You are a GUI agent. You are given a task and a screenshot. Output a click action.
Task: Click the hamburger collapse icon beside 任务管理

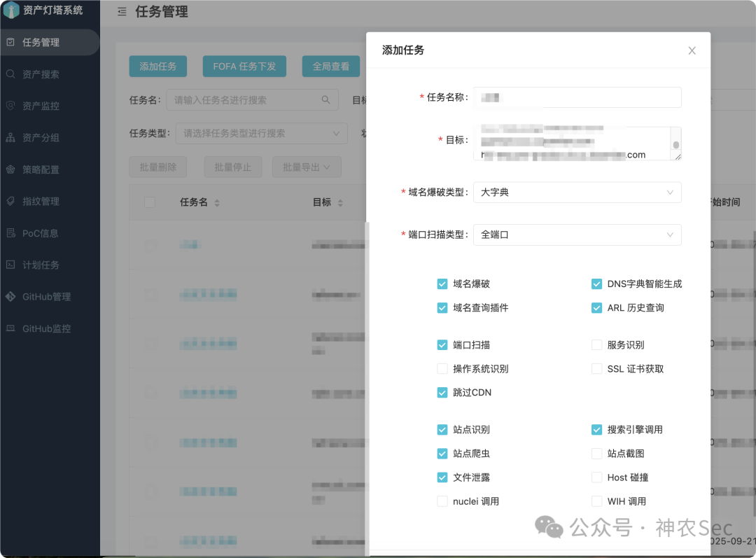[x=122, y=11]
